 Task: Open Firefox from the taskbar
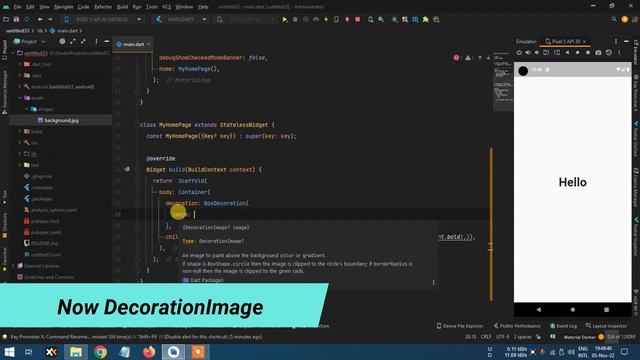point(149,351)
